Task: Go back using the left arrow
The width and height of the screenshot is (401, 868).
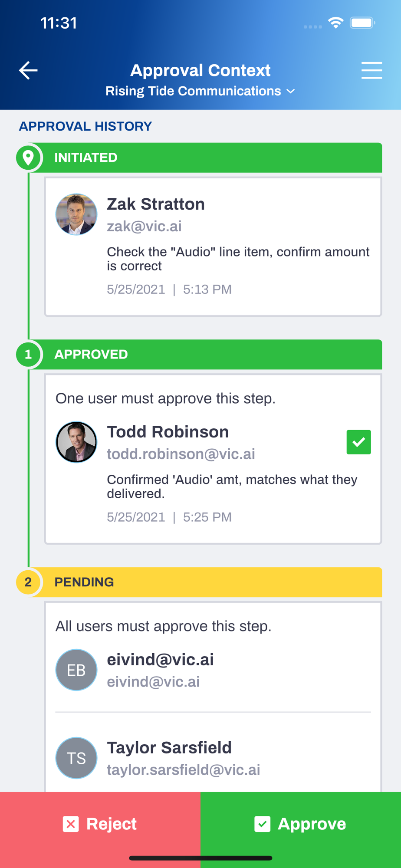Action: point(28,70)
